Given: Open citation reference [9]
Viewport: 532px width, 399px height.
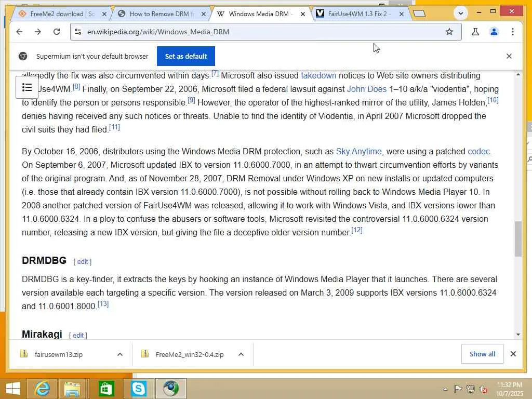Looking at the screenshot, I should 191,100.
